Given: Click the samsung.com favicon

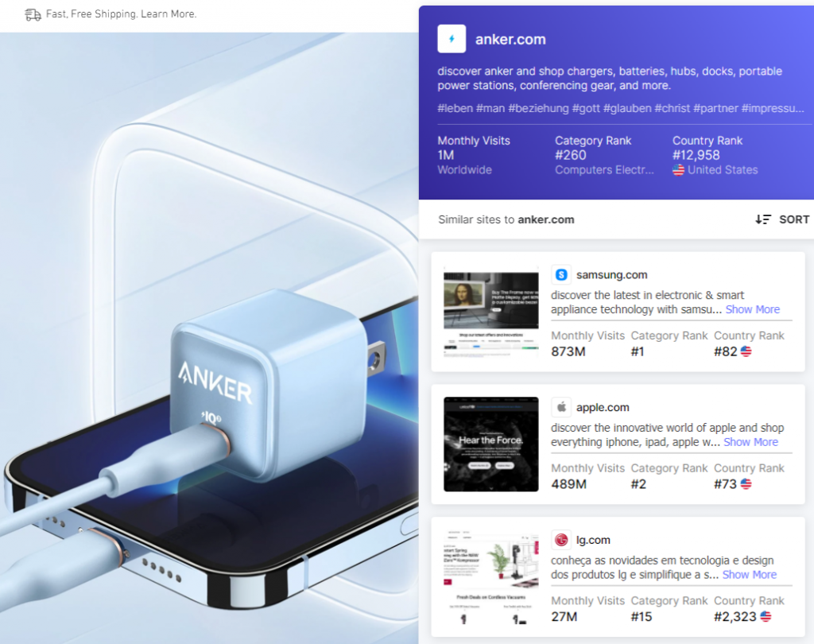Looking at the screenshot, I should click(x=561, y=274).
